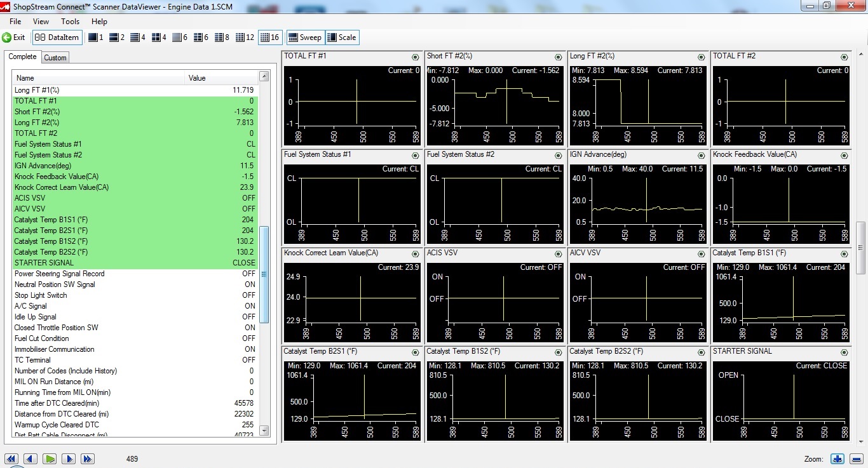Open the DataItem selector
The width and height of the screenshot is (868, 468).
57,37
